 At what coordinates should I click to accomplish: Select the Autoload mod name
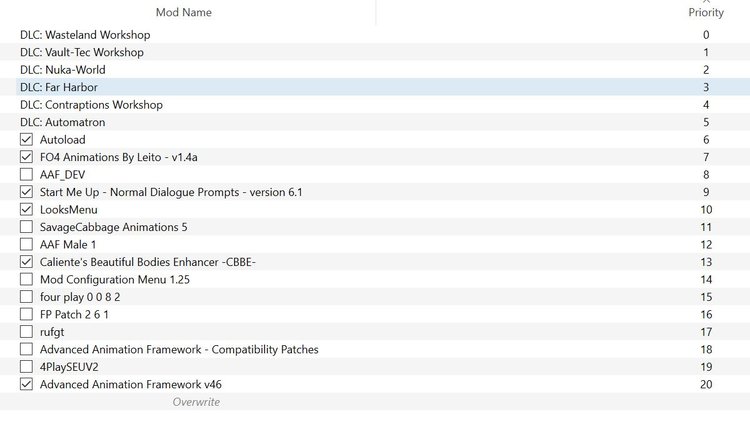click(x=63, y=140)
